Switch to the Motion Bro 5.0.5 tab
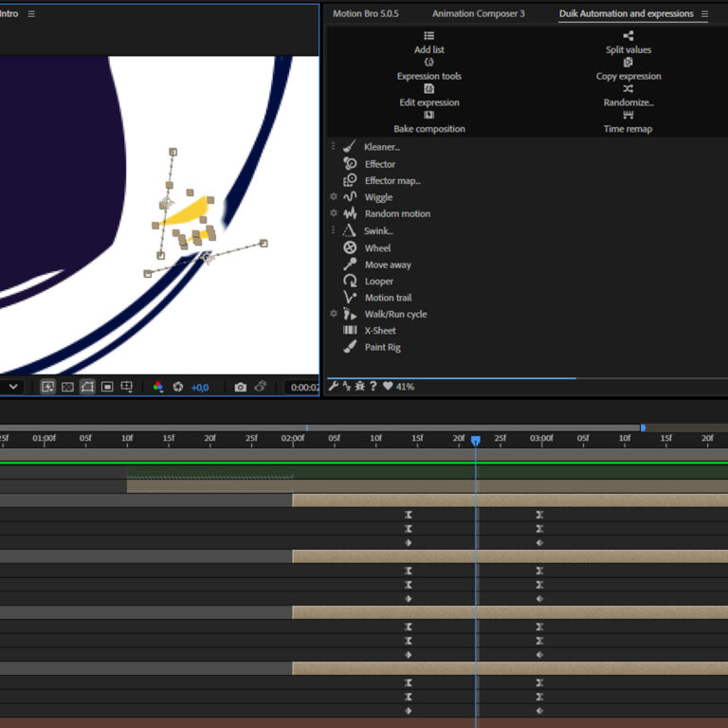The width and height of the screenshot is (728, 728). tap(366, 14)
